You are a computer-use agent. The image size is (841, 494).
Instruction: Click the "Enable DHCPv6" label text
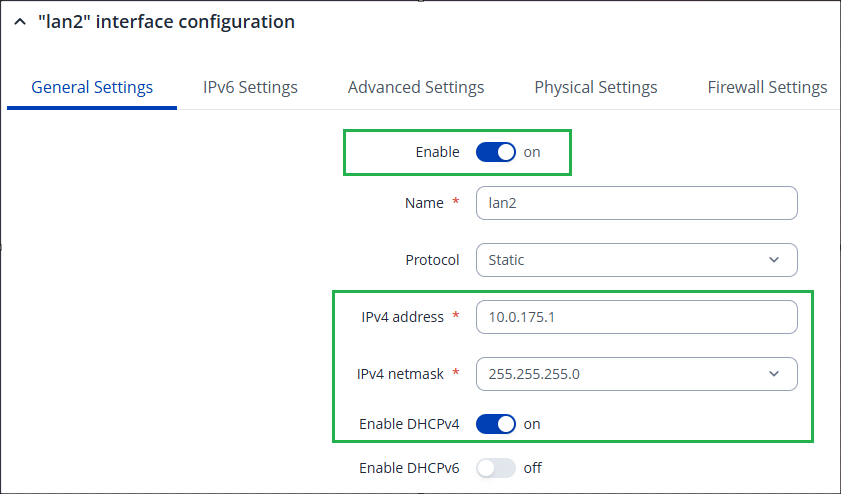click(409, 468)
